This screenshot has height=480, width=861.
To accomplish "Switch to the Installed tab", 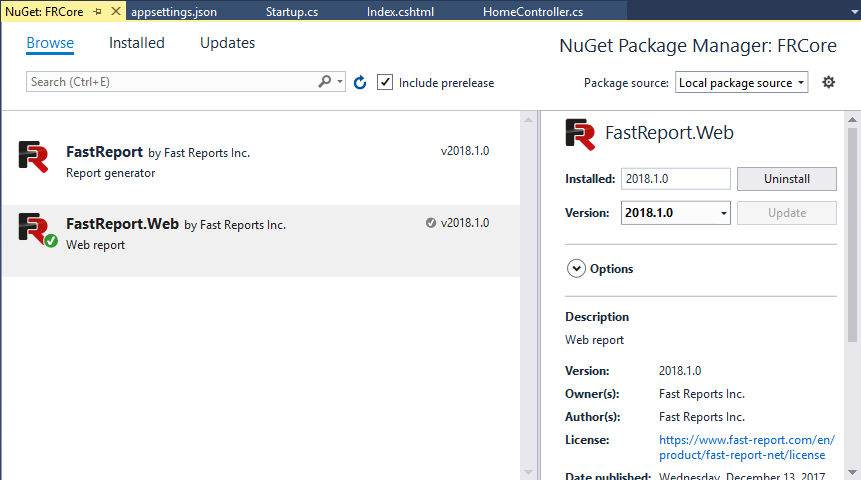I will tap(137, 43).
